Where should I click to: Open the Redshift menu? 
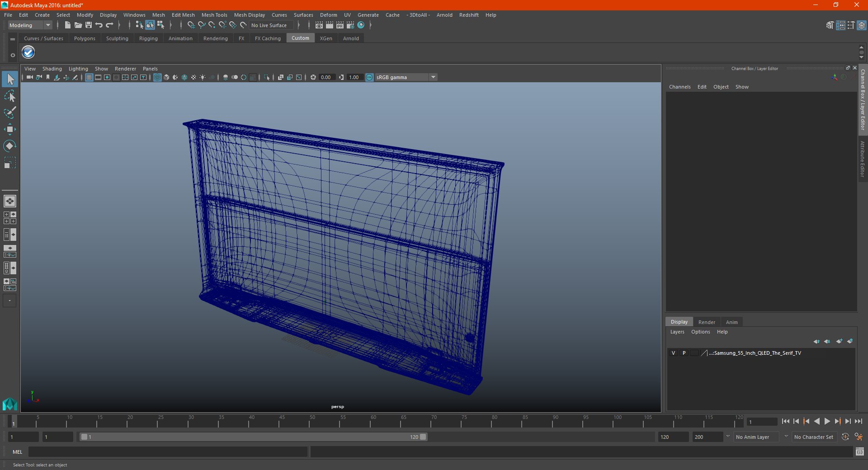coord(469,15)
